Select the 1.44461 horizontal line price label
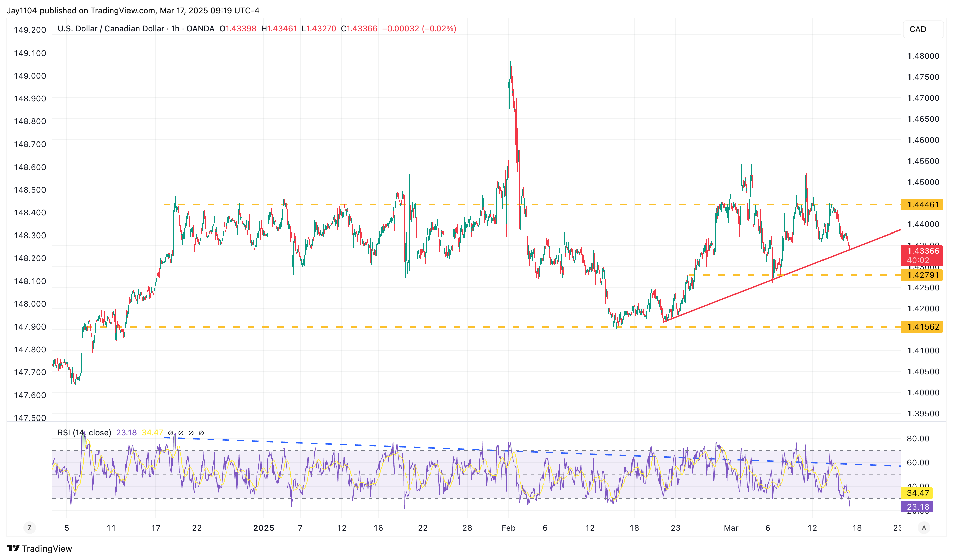The image size is (953, 560). point(922,205)
